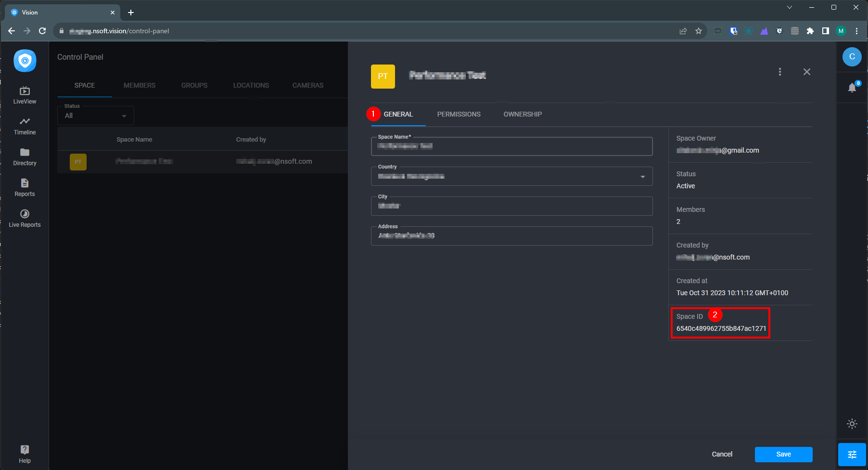Save the space changes
Viewport: 868px width, 470px height.
[x=784, y=454]
